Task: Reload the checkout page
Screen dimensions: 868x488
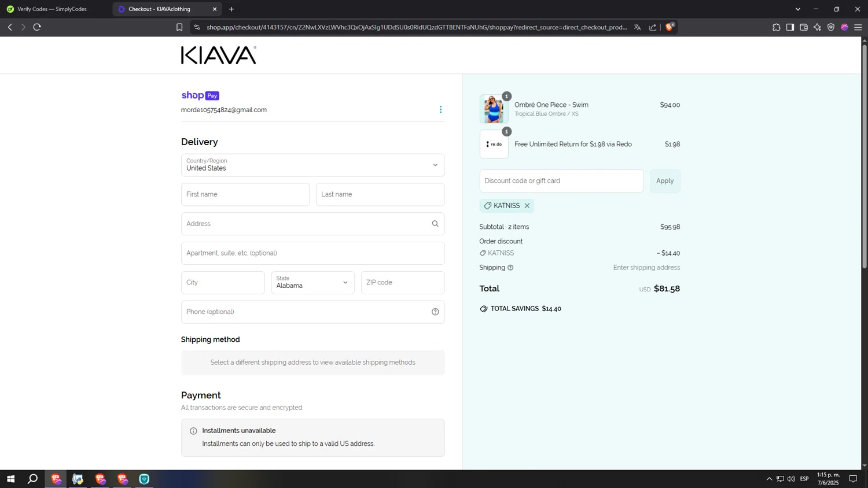Action: click(x=37, y=27)
